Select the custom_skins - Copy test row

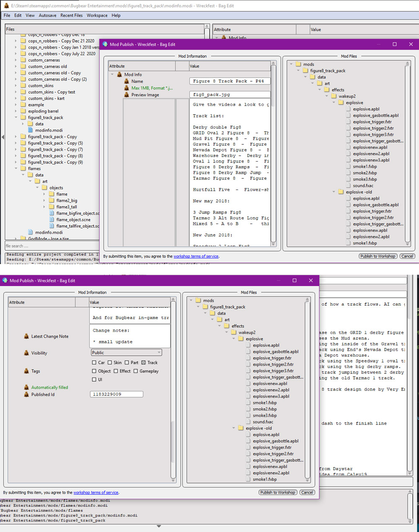52,92
